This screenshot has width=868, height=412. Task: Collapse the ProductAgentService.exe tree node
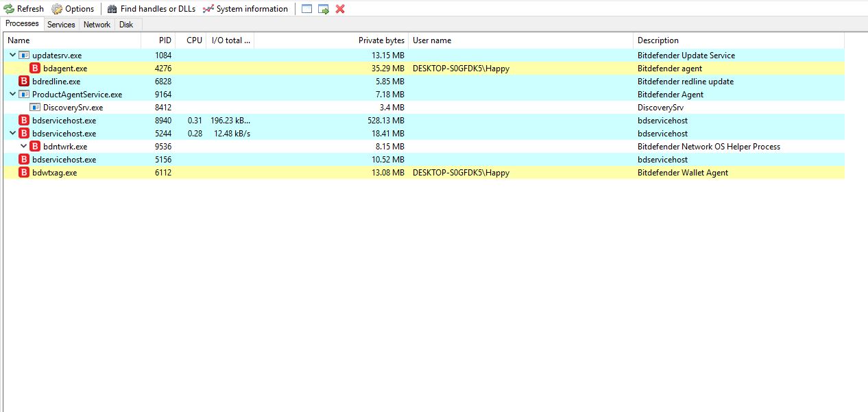coord(12,95)
